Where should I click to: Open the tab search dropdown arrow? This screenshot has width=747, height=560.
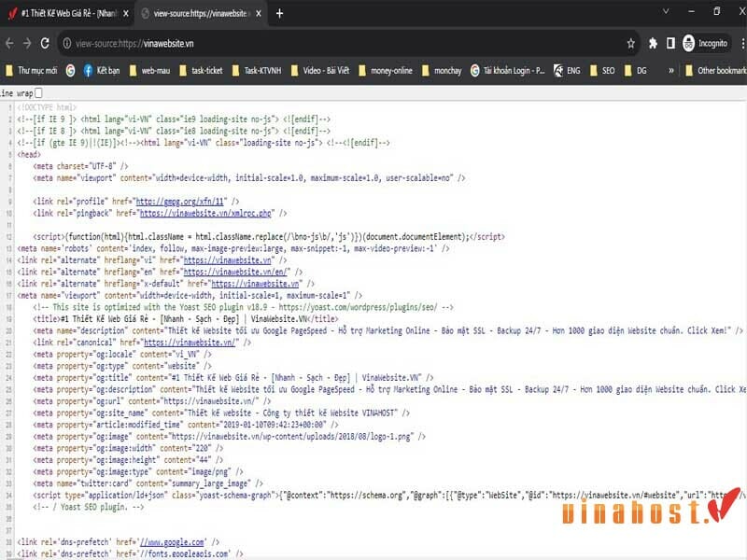[x=666, y=11]
